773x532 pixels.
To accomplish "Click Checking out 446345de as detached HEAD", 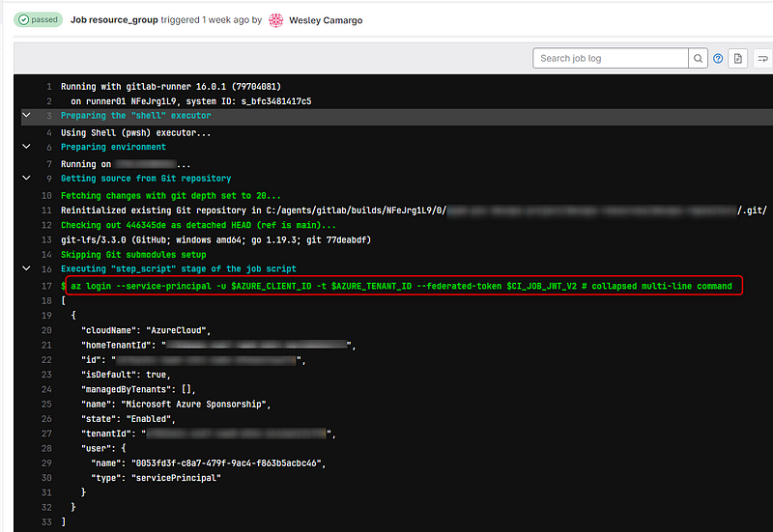I will tap(198, 225).
